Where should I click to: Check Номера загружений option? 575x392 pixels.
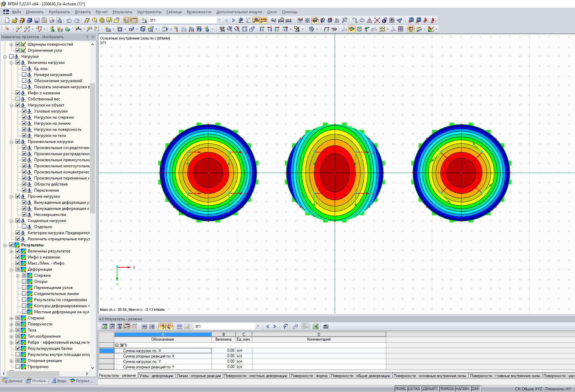click(x=24, y=75)
